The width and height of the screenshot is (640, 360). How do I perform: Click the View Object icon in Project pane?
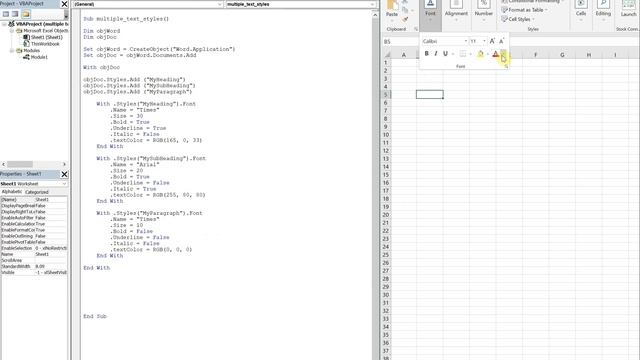pyautogui.click(x=15, y=14)
